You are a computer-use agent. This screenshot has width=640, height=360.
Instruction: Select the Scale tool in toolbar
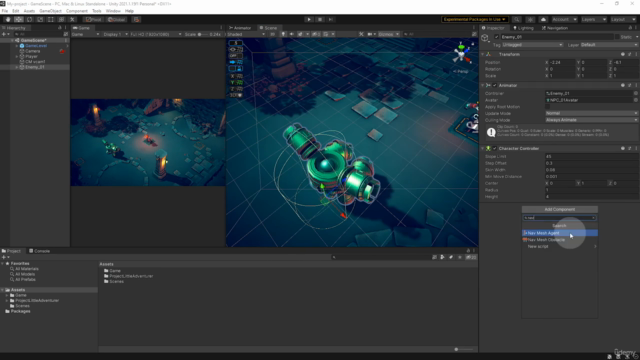click(40, 19)
